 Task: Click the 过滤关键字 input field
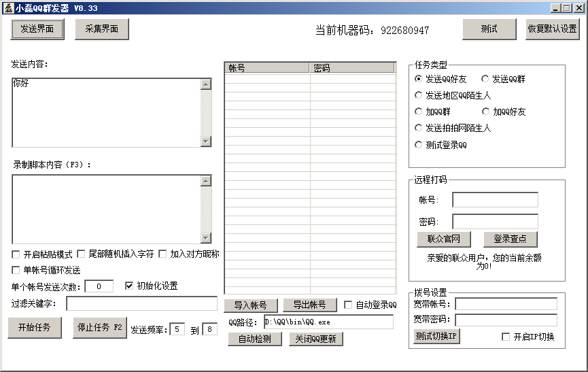(x=142, y=303)
